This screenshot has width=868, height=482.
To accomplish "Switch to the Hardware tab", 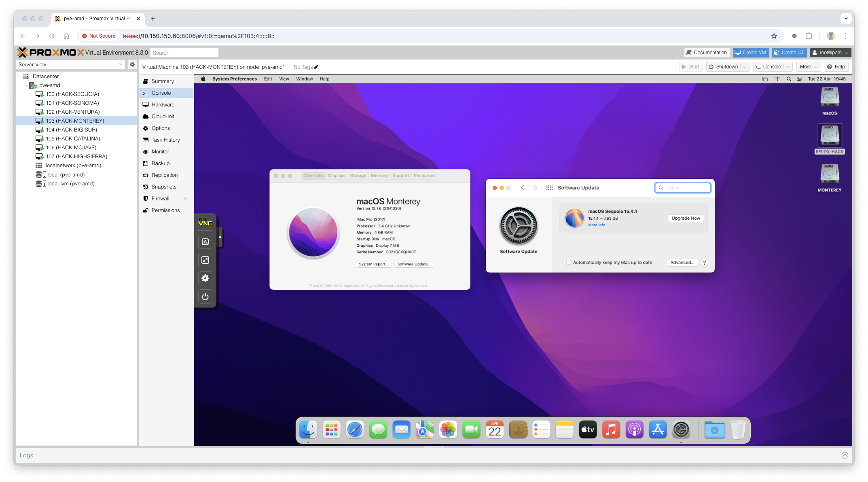I will pyautogui.click(x=163, y=105).
